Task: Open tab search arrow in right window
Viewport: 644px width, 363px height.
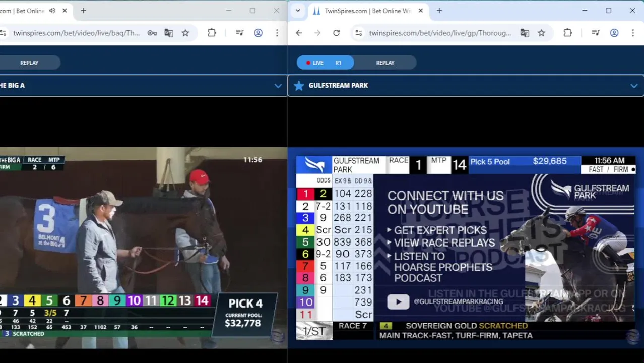Action: [x=298, y=11]
